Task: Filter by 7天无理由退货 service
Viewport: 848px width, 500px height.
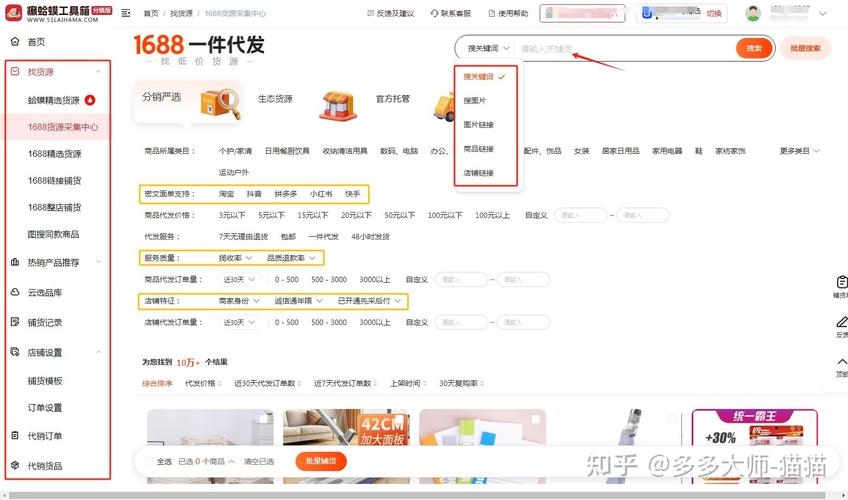Action: click(x=243, y=236)
